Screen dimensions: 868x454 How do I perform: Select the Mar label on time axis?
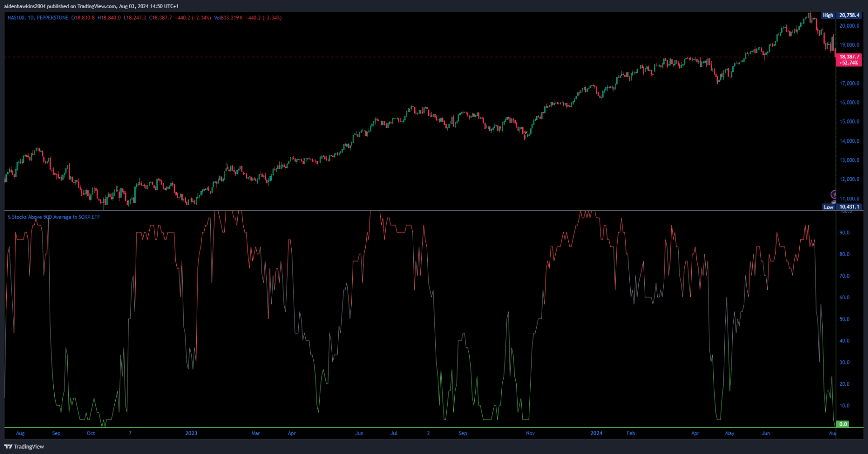point(255,433)
